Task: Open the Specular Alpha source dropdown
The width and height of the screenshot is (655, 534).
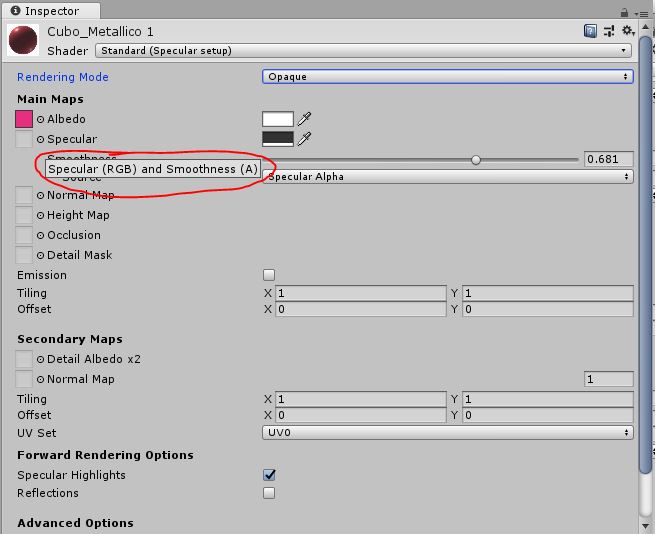Action: coord(447,177)
